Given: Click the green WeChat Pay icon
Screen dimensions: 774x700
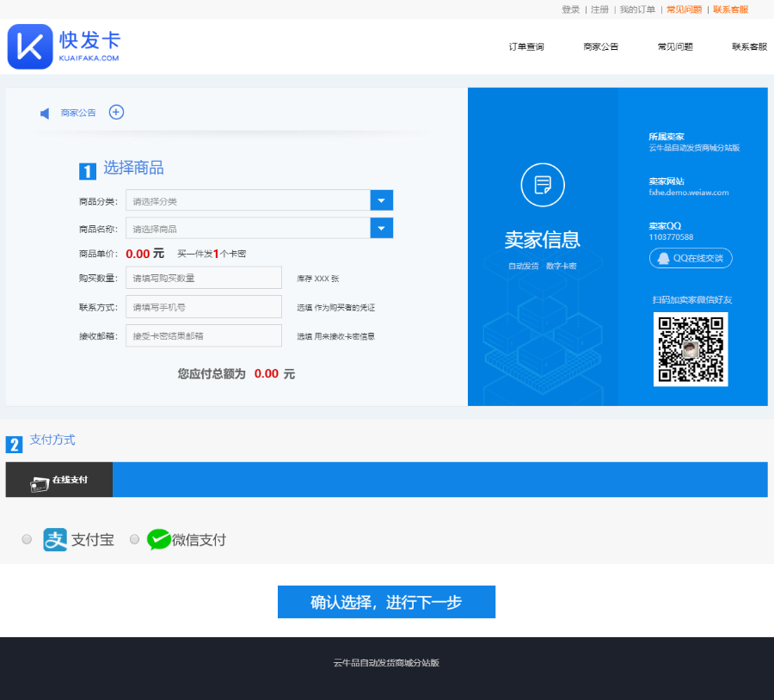Looking at the screenshot, I should 159,539.
